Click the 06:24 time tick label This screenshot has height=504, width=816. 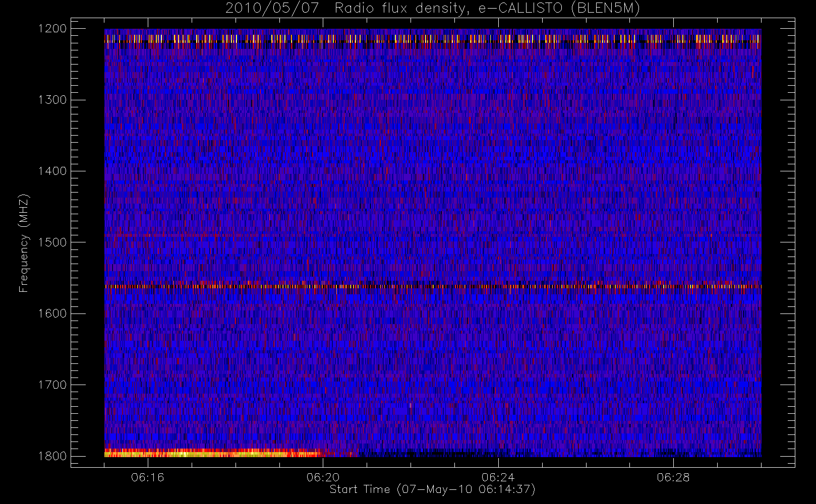click(x=498, y=477)
